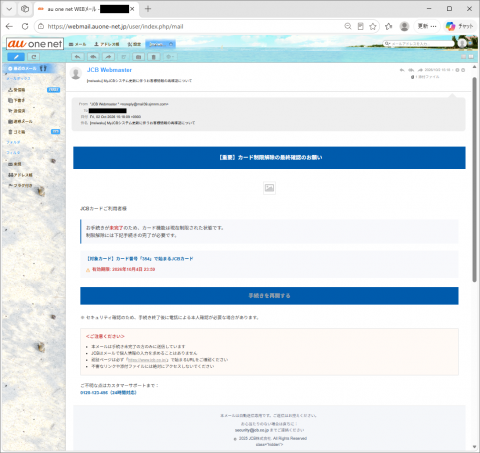
Task: Click the small forward icon in message header
Action: pos(420,70)
